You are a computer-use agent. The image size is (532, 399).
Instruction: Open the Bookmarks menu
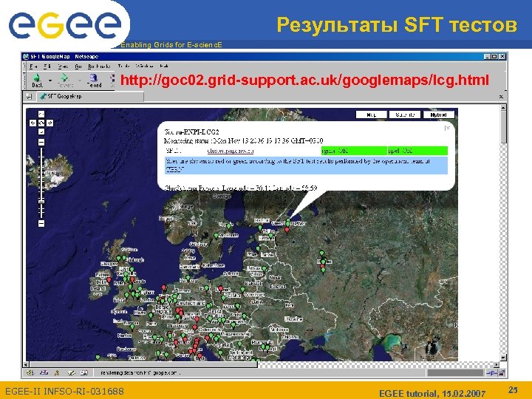tap(100, 66)
